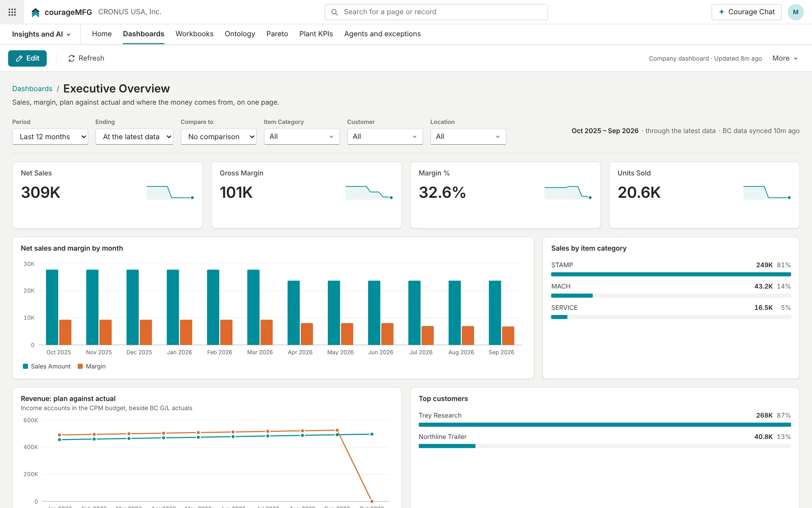Click the courageMFG logo icon
The image size is (812, 508).
point(36,13)
